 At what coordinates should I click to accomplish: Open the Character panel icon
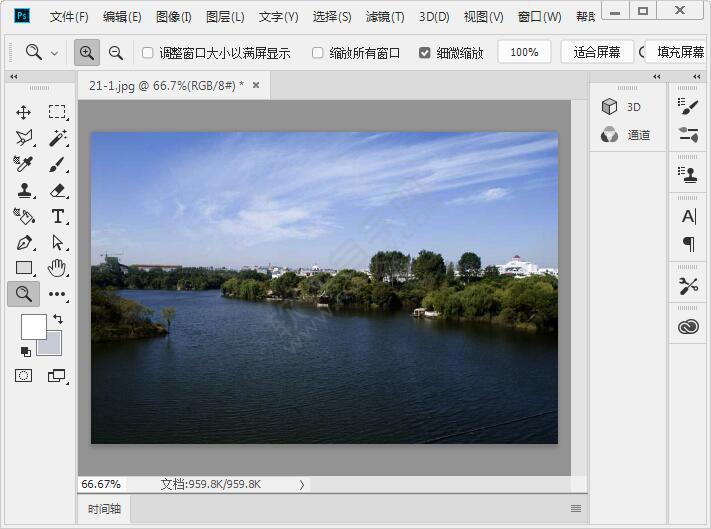click(688, 216)
